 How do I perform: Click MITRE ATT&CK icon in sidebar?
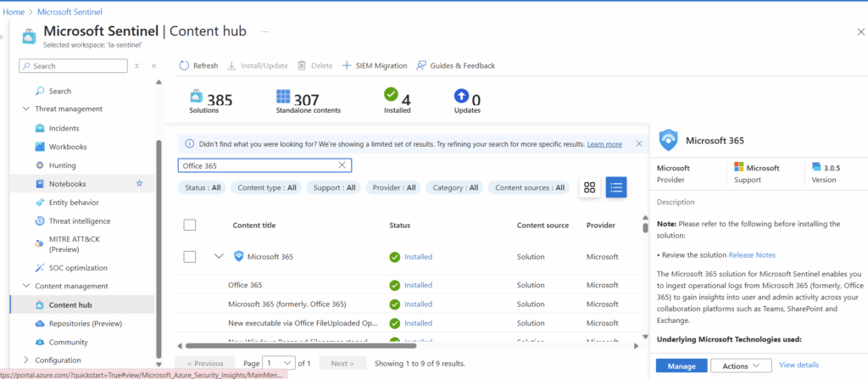click(39, 243)
